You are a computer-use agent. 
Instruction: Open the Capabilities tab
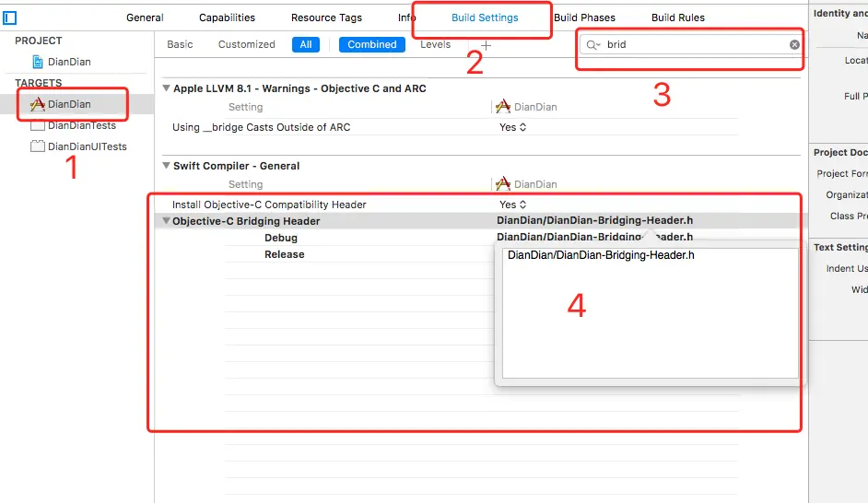tap(227, 18)
